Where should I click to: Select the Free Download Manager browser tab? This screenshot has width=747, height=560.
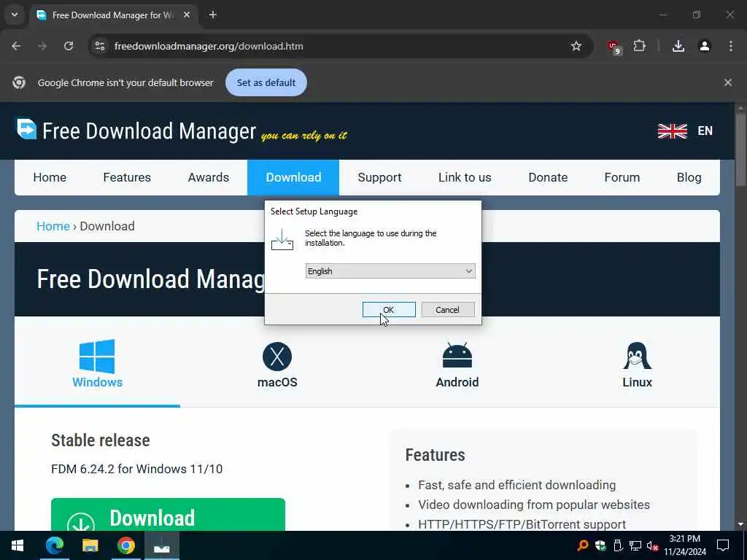pyautogui.click(x=113, y=15)
